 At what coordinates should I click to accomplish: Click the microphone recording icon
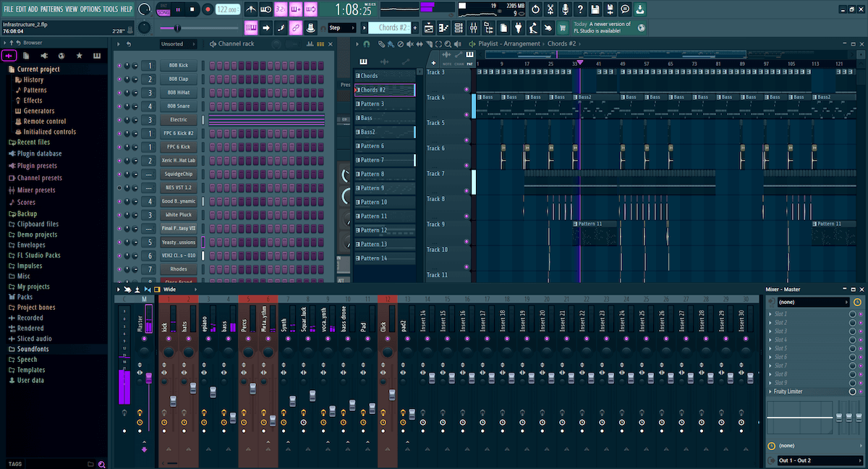pos(565,9)
